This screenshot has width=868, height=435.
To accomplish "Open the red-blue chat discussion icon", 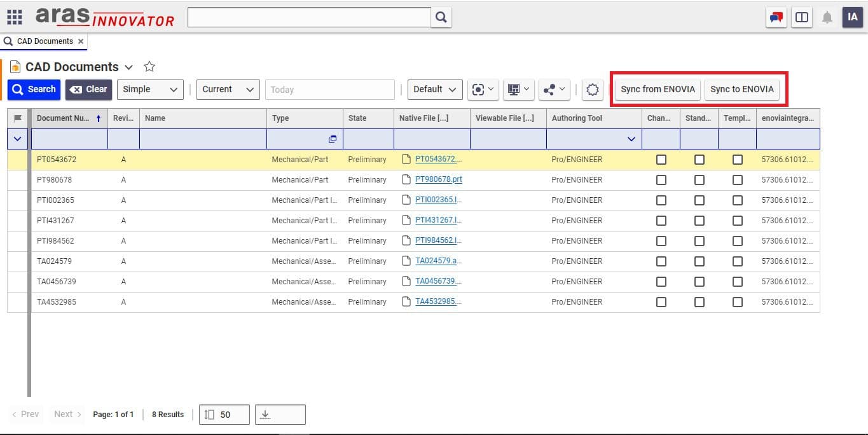I will click(x=776, y=17).
